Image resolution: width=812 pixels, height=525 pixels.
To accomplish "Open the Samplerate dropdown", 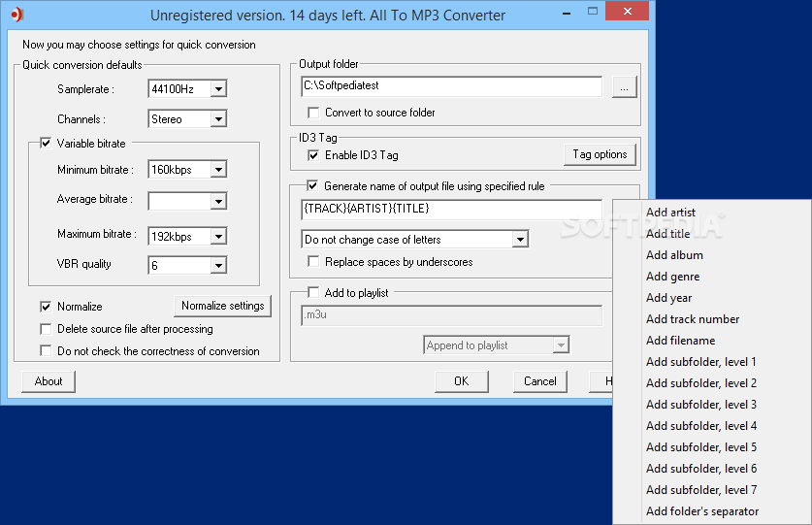I will point(218,89).
